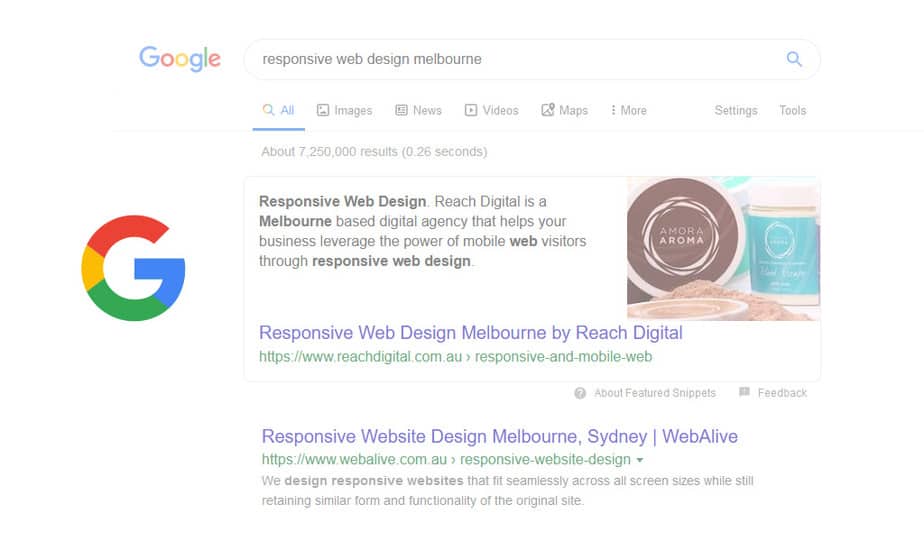Click the Maps tab pin icon
This screenshot has height=541, width=924.
[548, 110]
